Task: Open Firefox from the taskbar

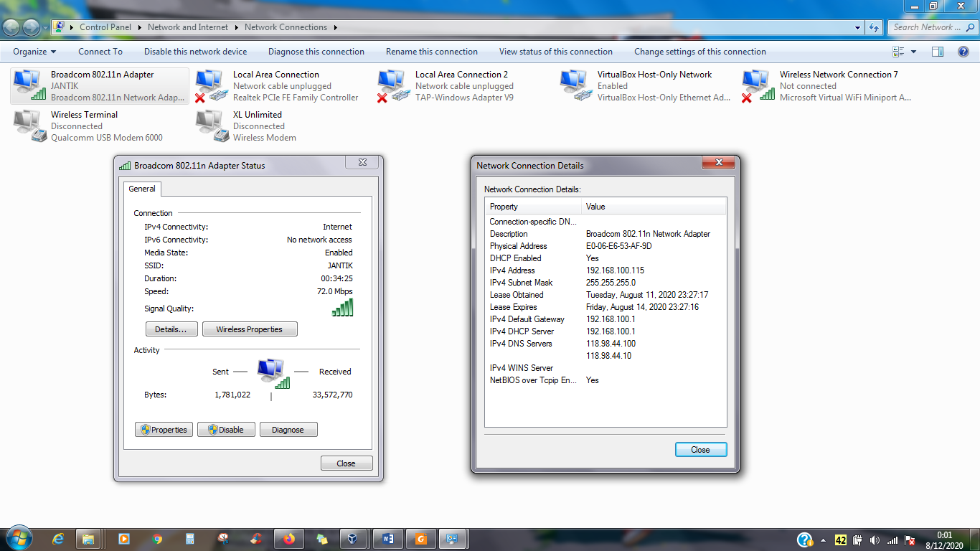Action: [289, 539]
